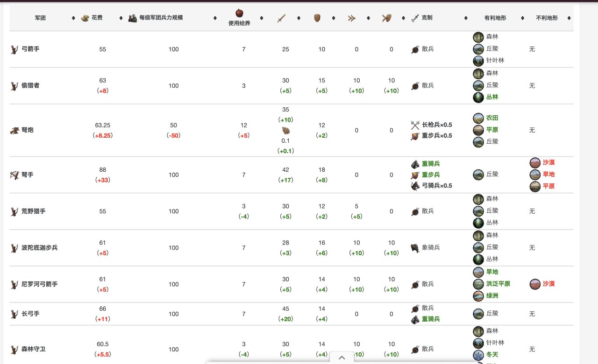Click the upward chevron at the page bottom

tap(342, 357)
